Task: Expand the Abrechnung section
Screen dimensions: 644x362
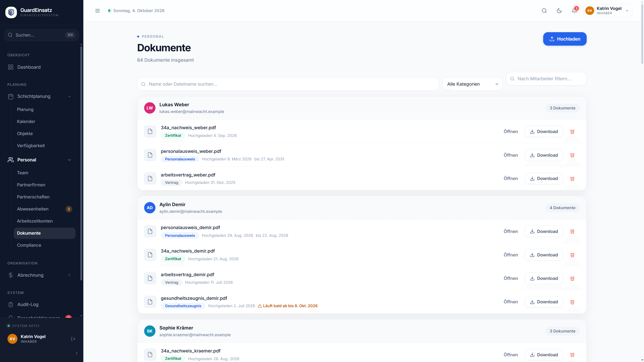Action: [41, 275]
